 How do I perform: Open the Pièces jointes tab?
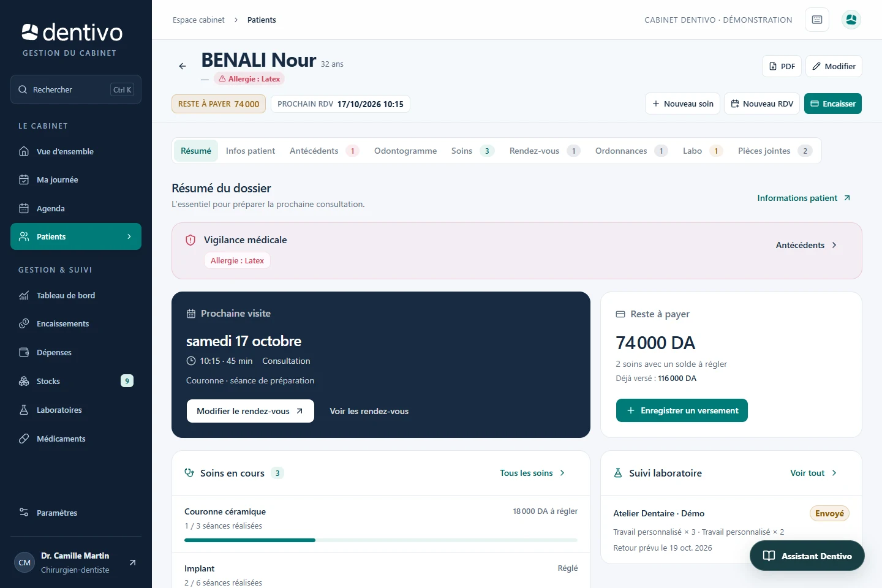click(775, 151)
